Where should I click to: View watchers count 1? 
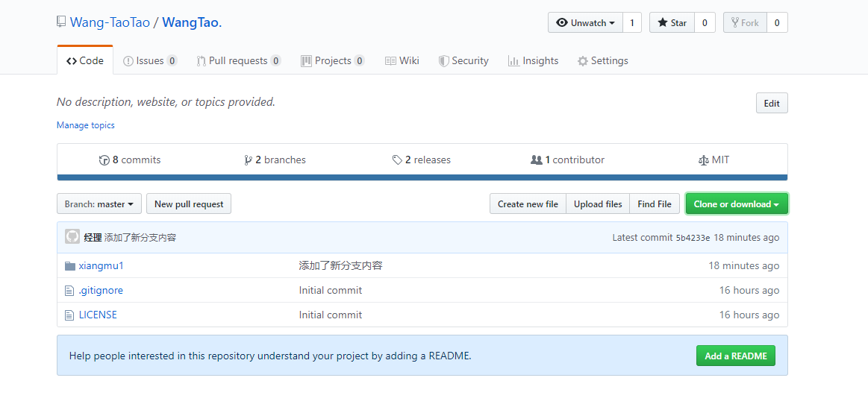tap(632, 22)
